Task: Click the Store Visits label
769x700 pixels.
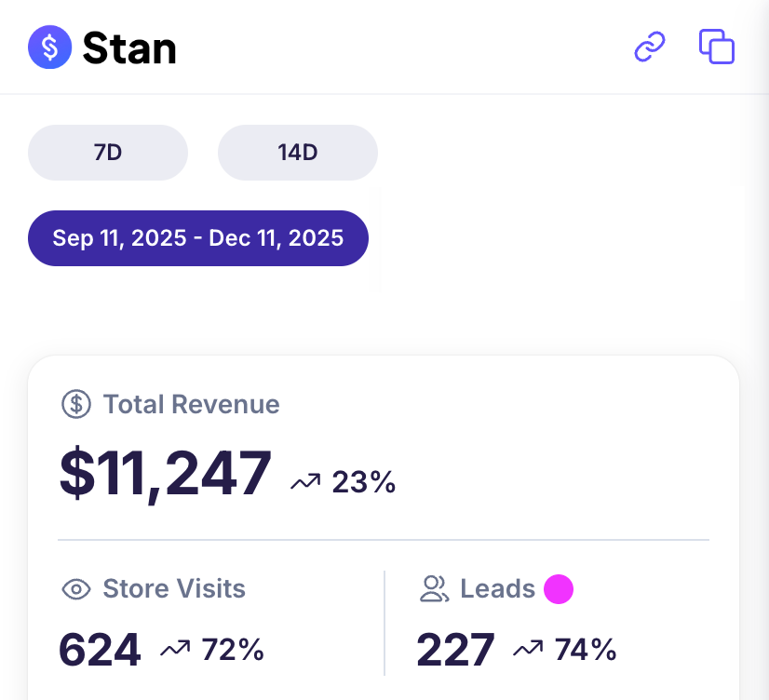Action: click(173, 588)
